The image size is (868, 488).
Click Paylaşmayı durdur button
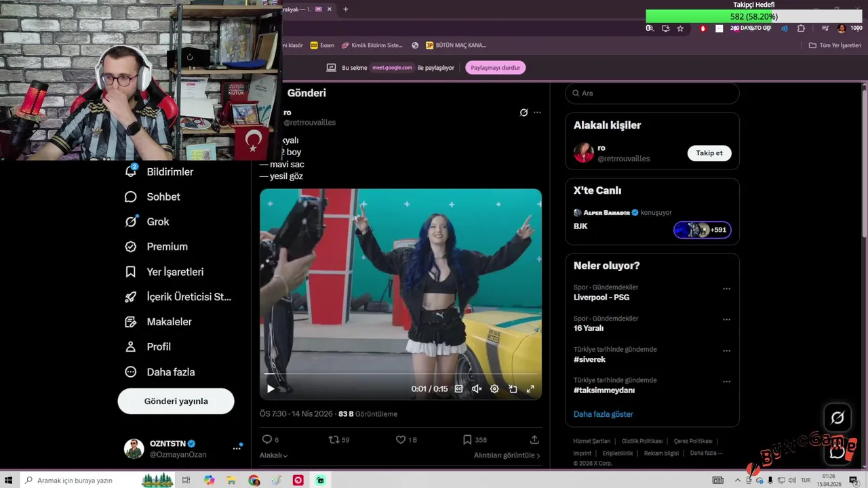[495, 68]
